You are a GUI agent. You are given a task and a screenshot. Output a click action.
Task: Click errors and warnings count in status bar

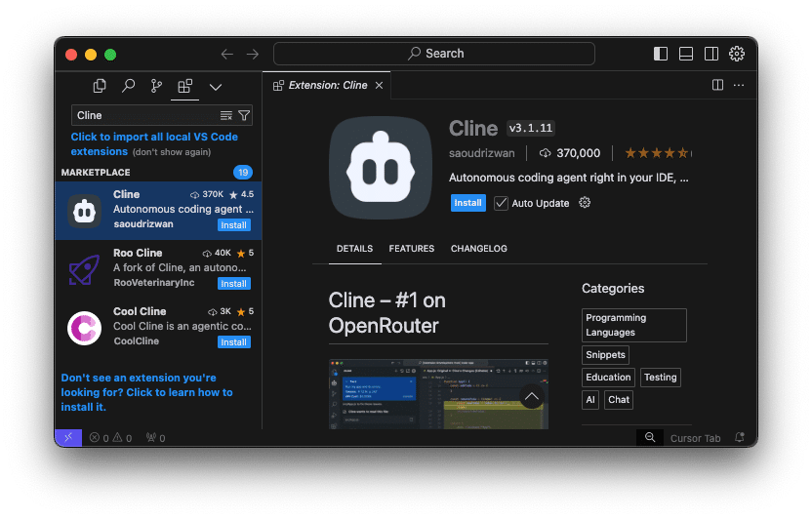click(110, 438)
